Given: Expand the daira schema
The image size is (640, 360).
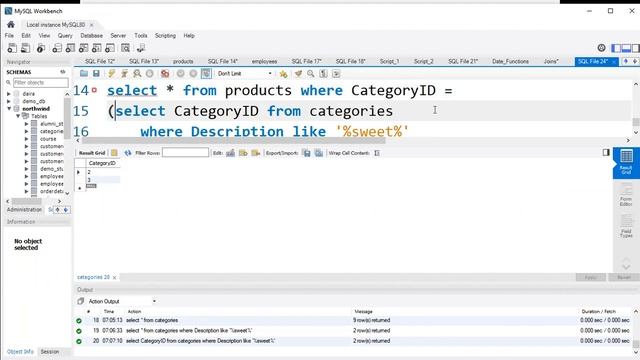Looking at the screenshot, I should 9,94.
